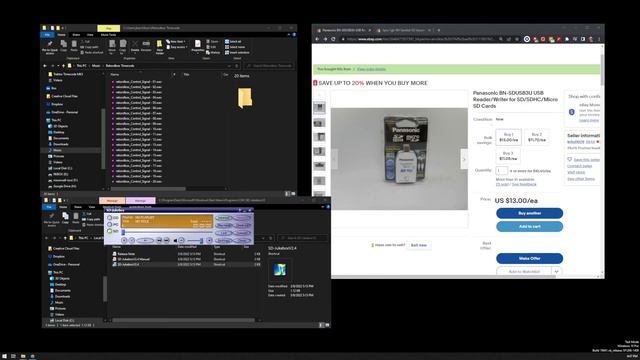Screen dimensions: 640x360
Task: Click the Make Offer button
Action: pos(529,258)
